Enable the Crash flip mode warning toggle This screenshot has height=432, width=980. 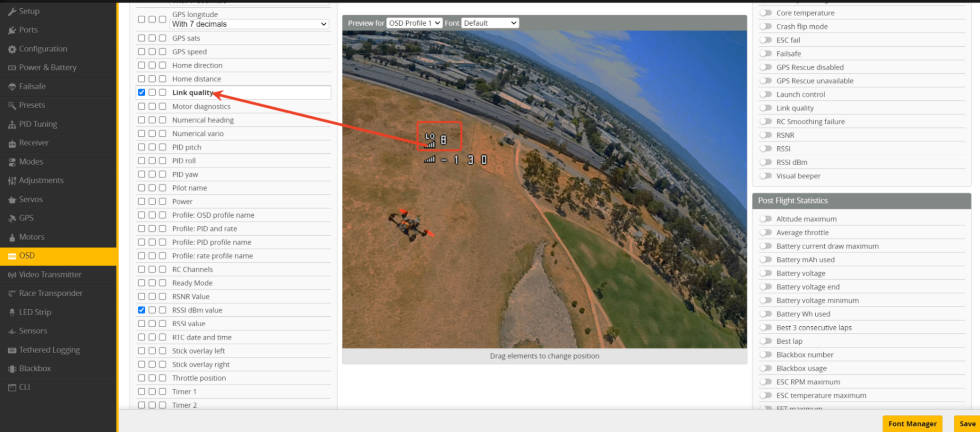click(x=765, y=27)
